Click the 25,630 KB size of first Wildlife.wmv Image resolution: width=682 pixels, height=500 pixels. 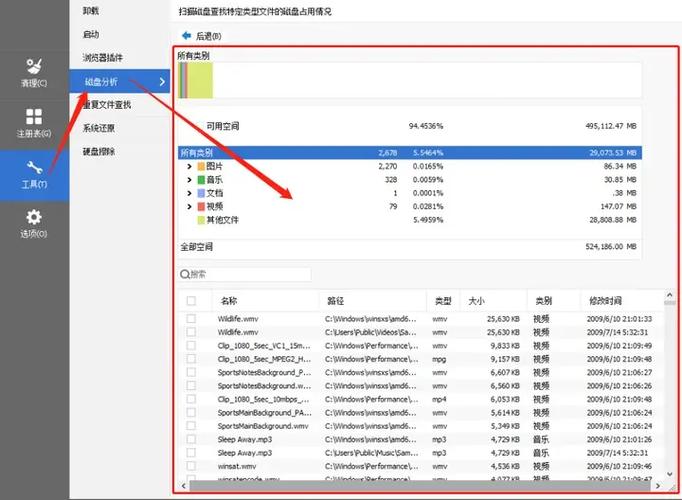[x=503, y=319]
